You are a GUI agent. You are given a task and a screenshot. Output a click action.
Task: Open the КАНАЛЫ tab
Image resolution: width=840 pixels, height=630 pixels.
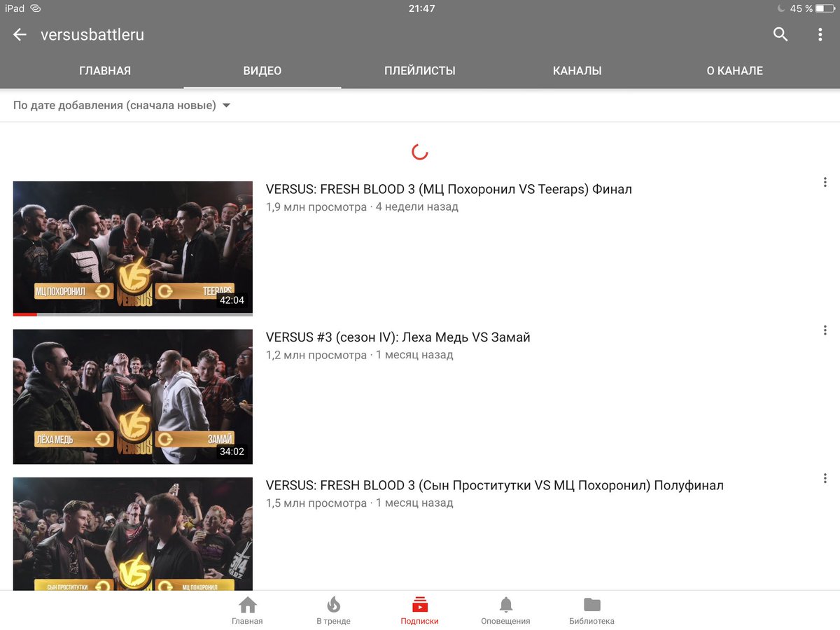577,71
